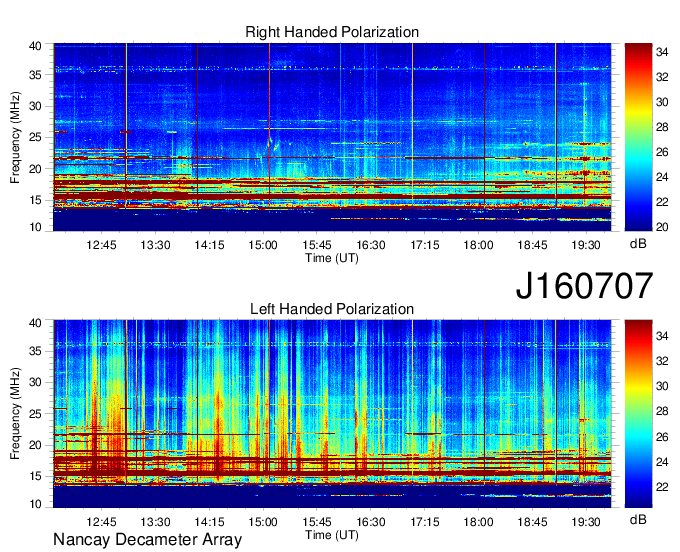Click '12:45' time tick of Right Handed plot
Screen dimensions: 680x552
click(x=101, y=245)
